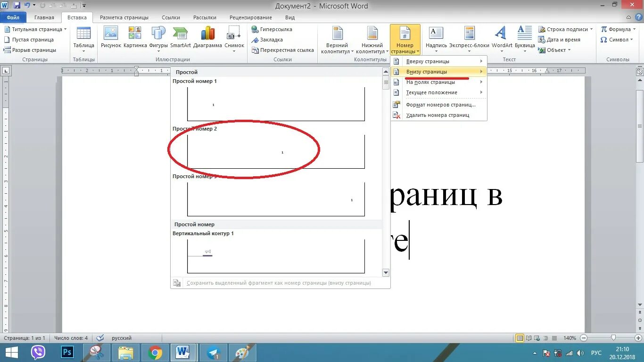Screen dimensions: 644x362
Task: Switch to the Ссылки tab
Action: point(171,17)
